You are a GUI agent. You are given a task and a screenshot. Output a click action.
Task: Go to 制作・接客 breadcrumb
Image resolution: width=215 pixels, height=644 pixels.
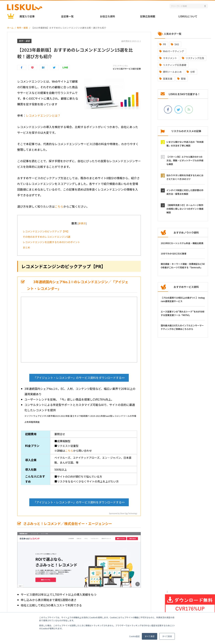[x=22, y=28]
